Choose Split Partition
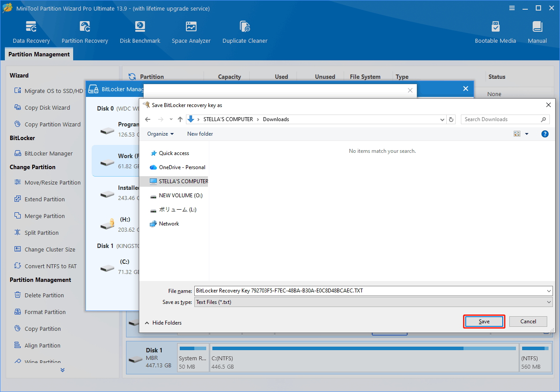Viewport: 560px width, 392px height. tap(36, 233)
